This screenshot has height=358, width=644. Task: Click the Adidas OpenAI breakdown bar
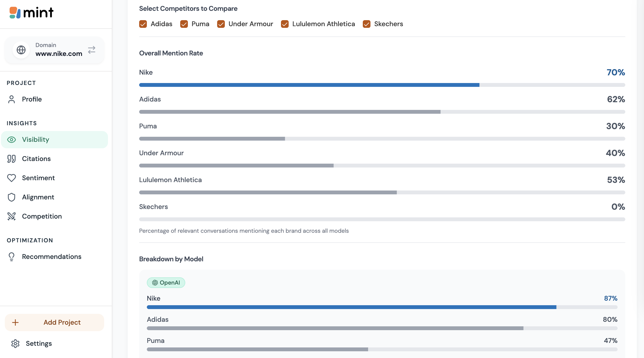(382, 328)
